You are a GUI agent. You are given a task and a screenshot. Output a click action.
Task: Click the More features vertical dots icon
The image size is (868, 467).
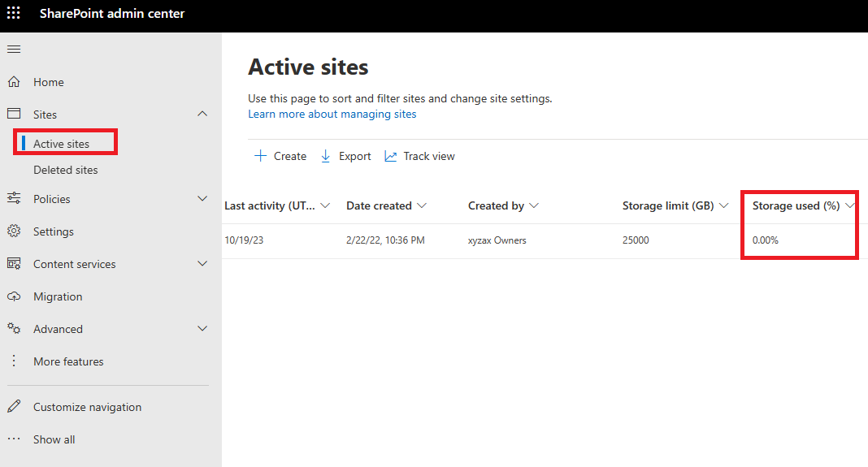click(14, 361)
